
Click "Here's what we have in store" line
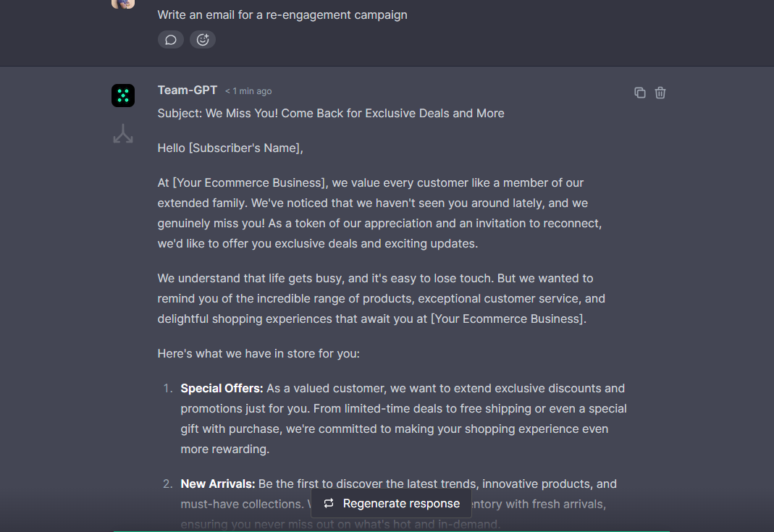[258, 353]
